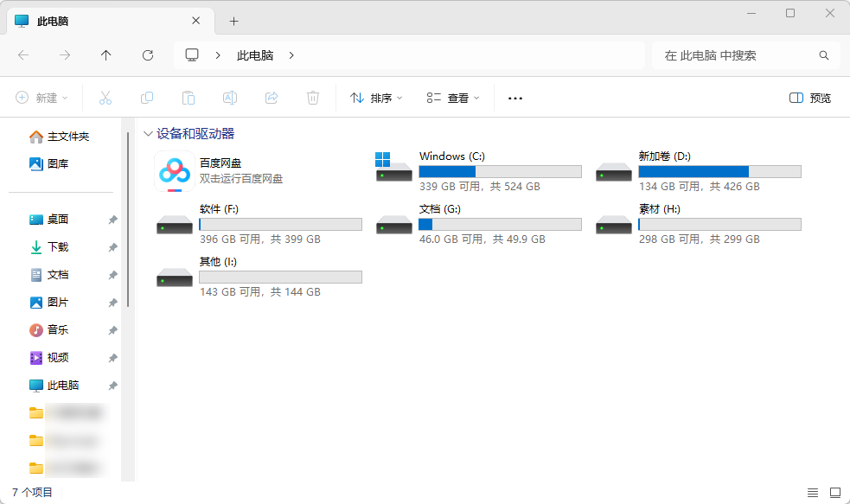The height and width of the screenshot is (504, 850).
Task: Open 主文件夹 in sidebar
Action: (60, 137)
